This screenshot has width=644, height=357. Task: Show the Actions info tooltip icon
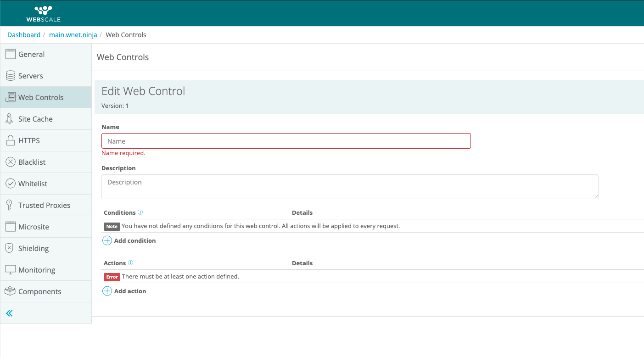(130, 263)
